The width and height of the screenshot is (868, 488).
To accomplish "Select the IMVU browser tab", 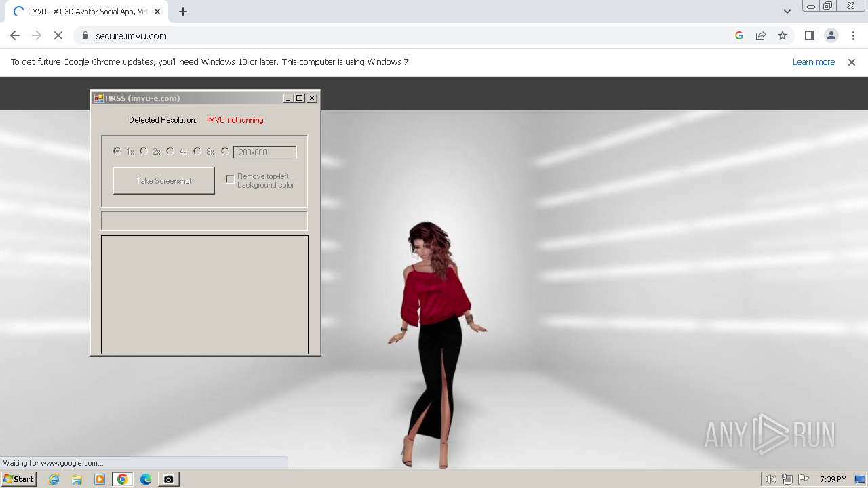I will pyautogui.click(x=87, y=12).
